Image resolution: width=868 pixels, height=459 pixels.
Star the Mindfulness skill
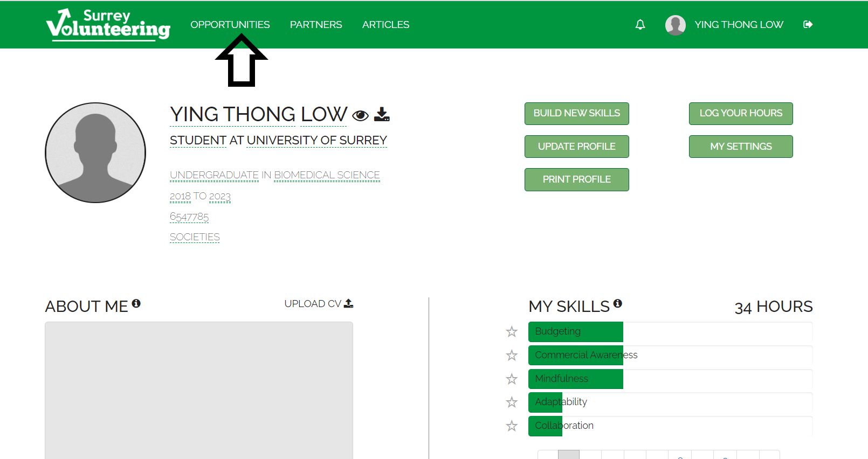pos(512,379)
